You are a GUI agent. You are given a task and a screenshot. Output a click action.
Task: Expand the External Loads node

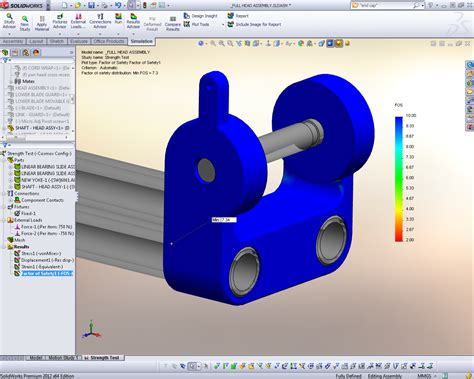[5, 220]
